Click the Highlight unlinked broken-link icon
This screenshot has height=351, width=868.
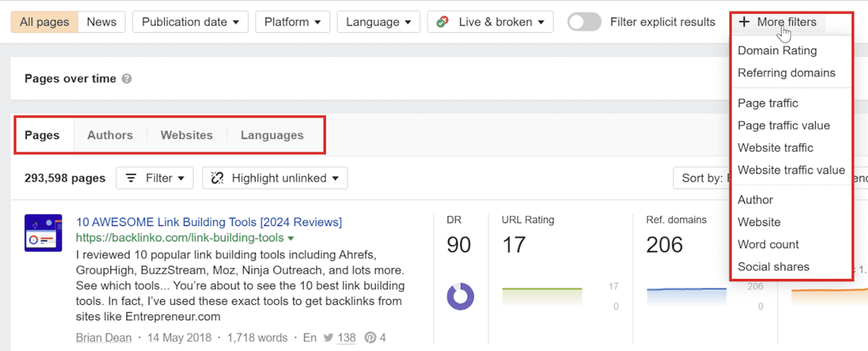click(x=217, y=178)
